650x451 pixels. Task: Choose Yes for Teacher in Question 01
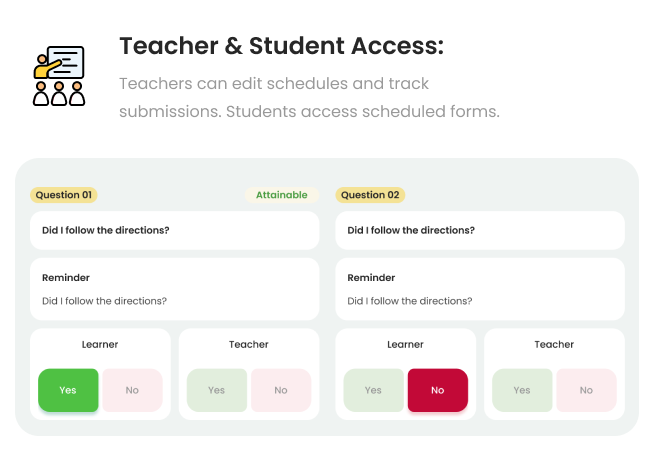click(217, 390)
